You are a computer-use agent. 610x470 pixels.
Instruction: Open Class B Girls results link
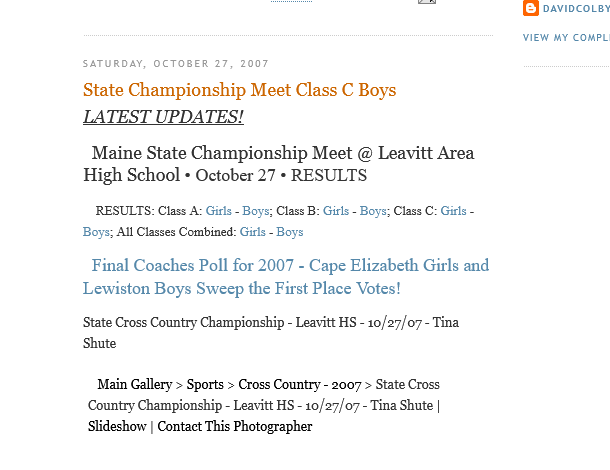point(336,211)
